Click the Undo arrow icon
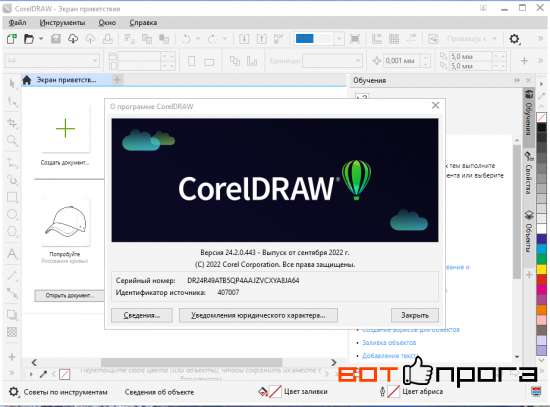This screenshot has height=407, width=550. (186, 39)
